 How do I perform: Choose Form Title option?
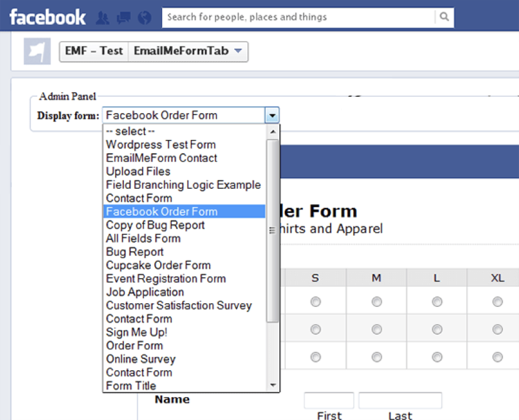[x=184, y=385]
